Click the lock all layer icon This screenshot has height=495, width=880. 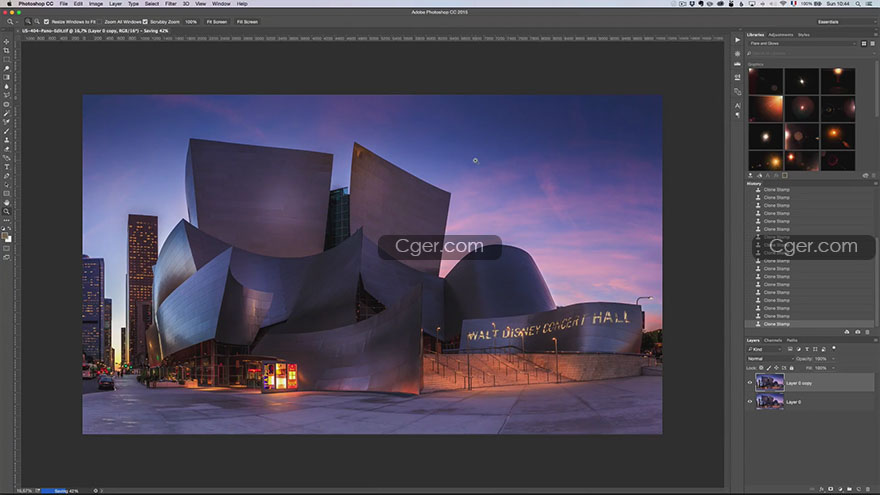[x=792, y=368]
